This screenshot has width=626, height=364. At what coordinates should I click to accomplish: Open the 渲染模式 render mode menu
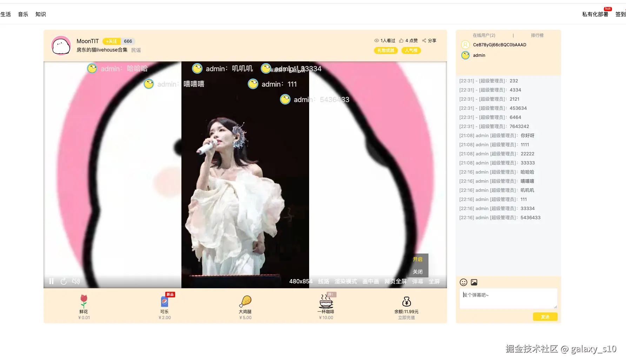click(346, 282)
